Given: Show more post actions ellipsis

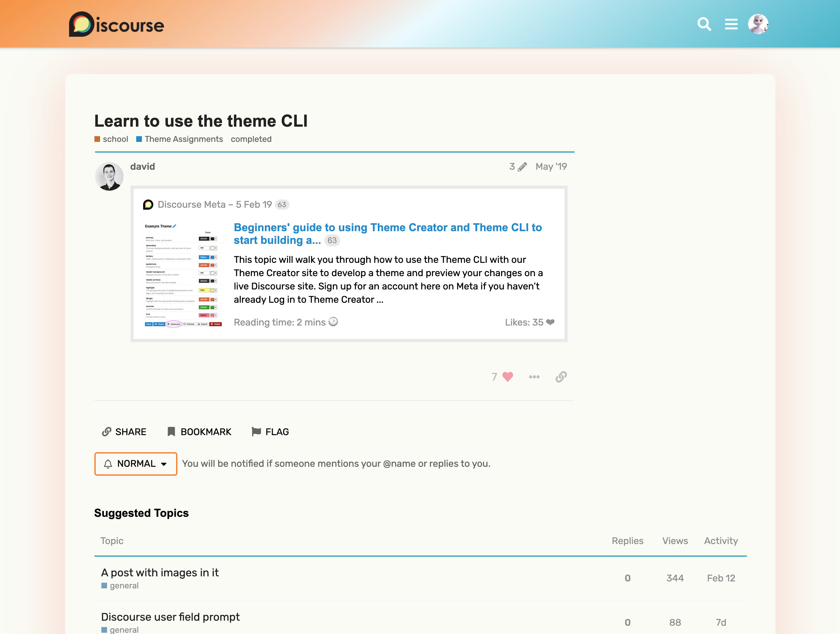Looking at the screenshot, I should tap(534, 377).
